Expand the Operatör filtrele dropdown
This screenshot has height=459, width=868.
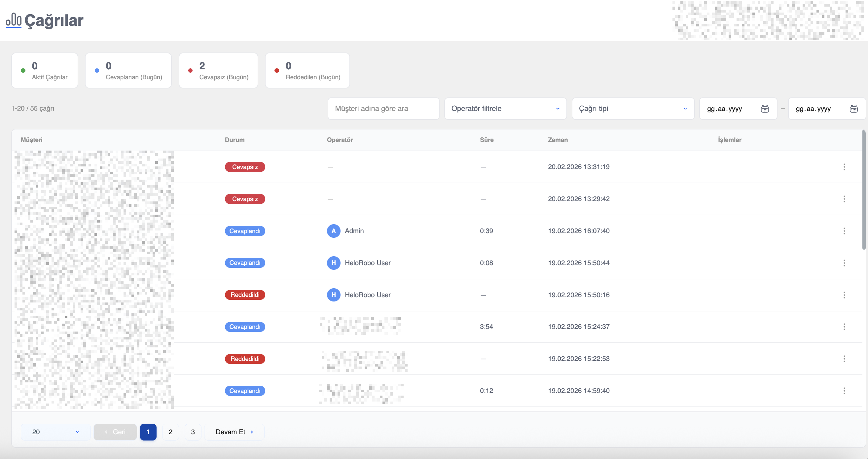click(505, 109)
